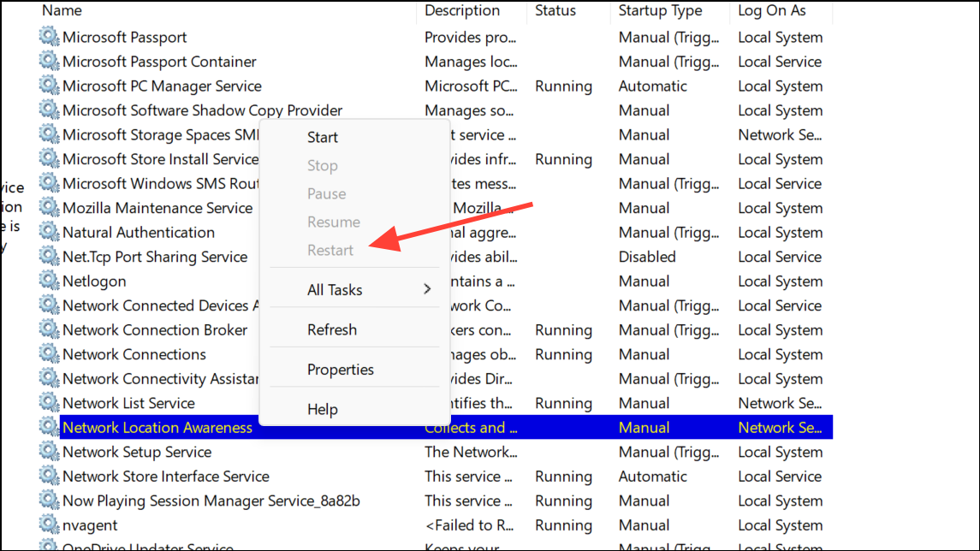
Task: Expand the All Tasks submenu arrow
Action: 427,290
